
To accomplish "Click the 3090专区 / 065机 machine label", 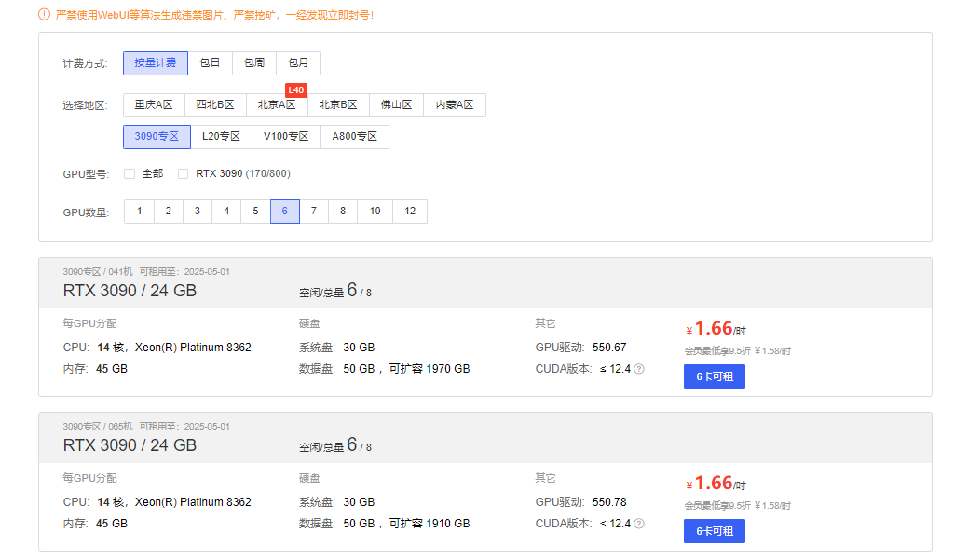I will click(x=98, y=426).
